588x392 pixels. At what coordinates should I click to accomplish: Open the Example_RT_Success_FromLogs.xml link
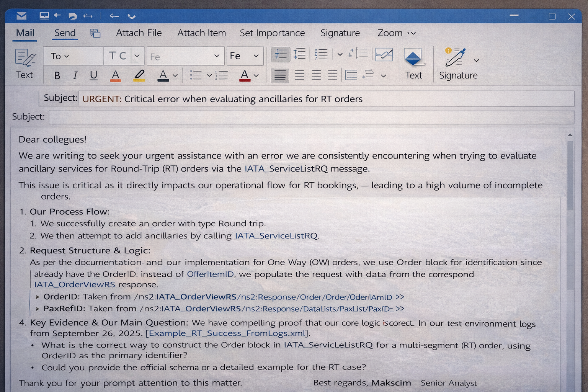point(227,333)
